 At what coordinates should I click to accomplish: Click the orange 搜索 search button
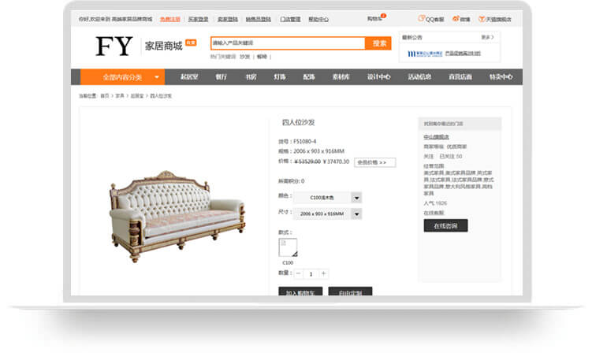click(378, 43)
